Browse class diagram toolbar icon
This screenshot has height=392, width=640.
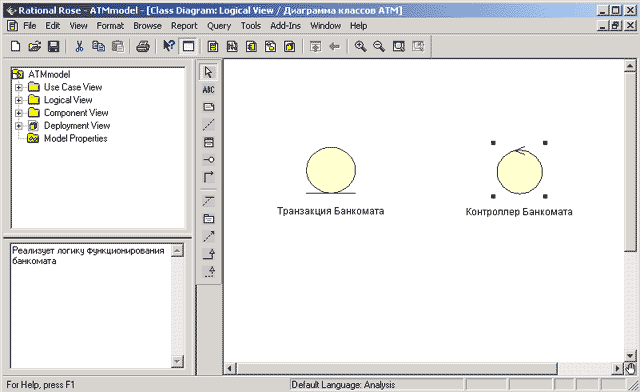213,46
